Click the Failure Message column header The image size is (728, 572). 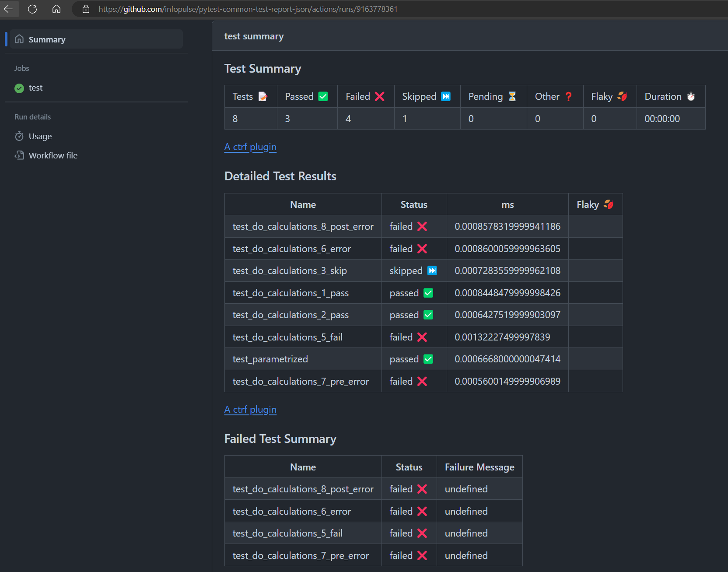point(479,467)
